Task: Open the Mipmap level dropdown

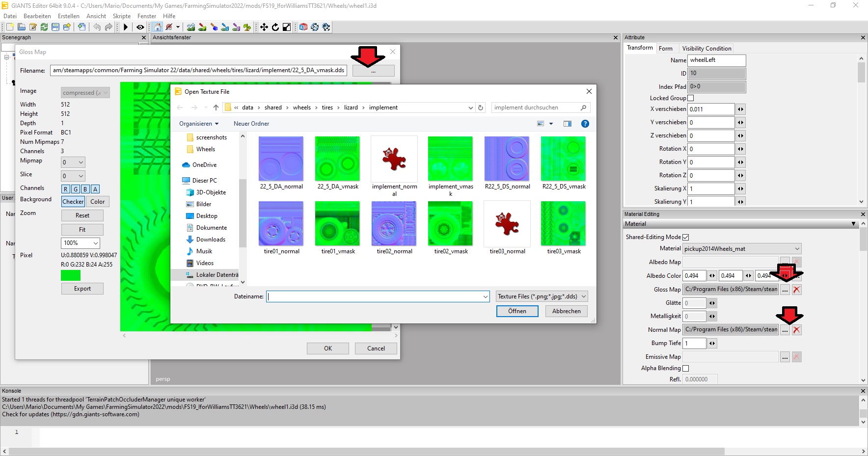Action: 73,162
